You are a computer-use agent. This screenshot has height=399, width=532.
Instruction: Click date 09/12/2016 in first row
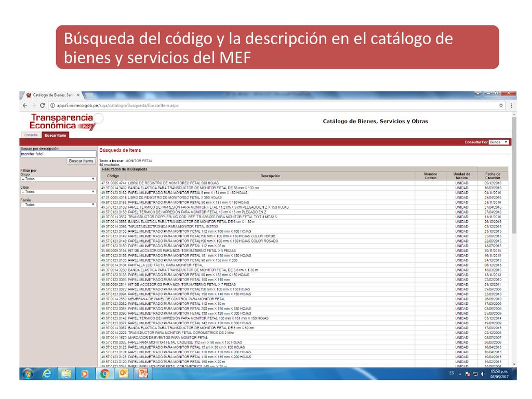click(493, 183)
